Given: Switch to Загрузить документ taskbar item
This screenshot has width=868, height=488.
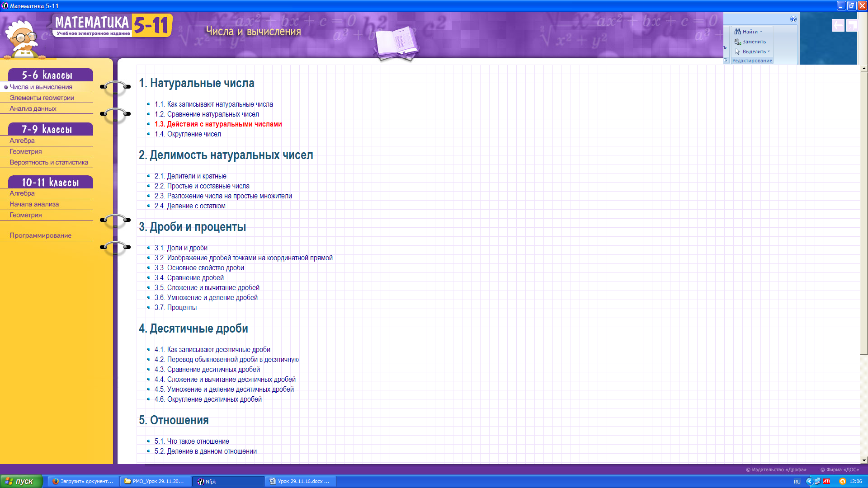Looking at the screenshot, I should (83, 481).
